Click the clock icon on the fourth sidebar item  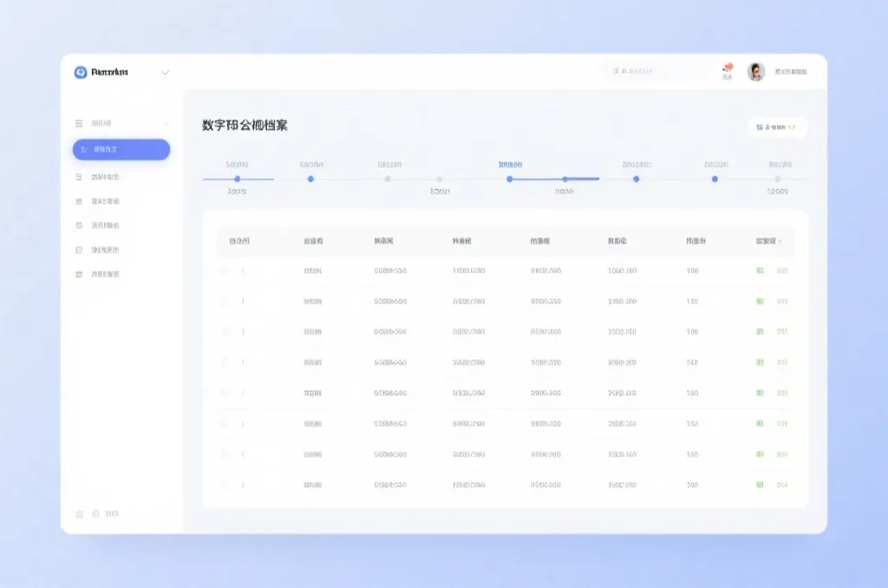(x=79, y=225)
